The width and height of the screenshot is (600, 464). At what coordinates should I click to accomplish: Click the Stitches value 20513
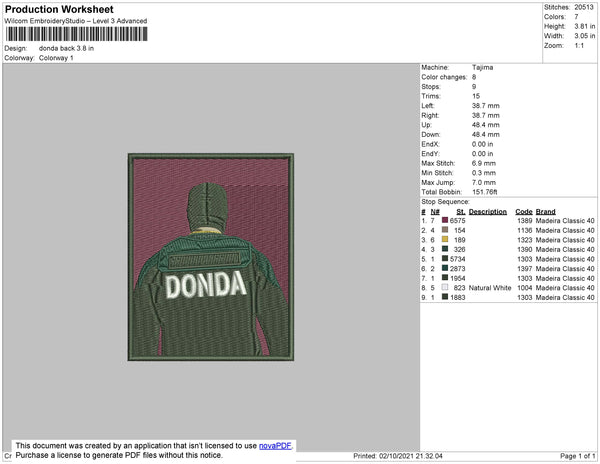(584, 7)
